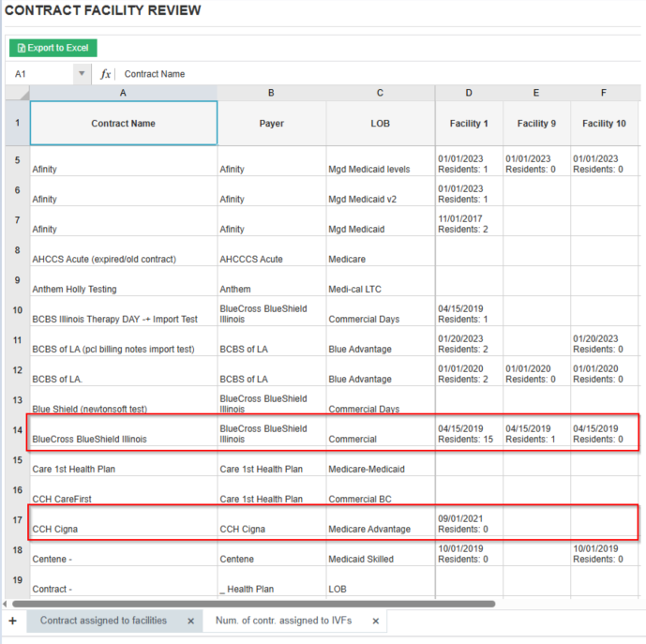This screenshot has height=644, width=646.
Task: Click BlueCross BlueShield Illinois contract name cell
Action: 123,430
